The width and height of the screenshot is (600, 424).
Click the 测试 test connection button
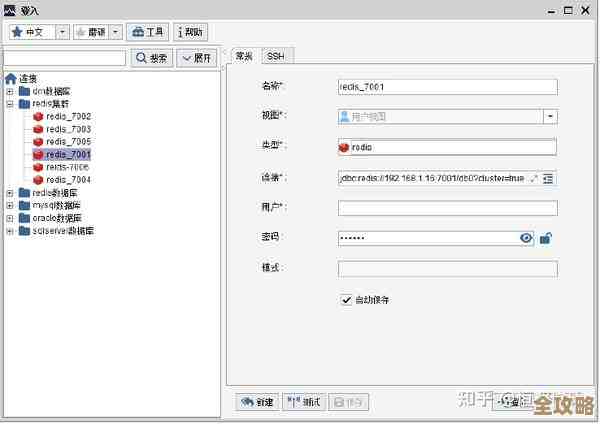304,402
